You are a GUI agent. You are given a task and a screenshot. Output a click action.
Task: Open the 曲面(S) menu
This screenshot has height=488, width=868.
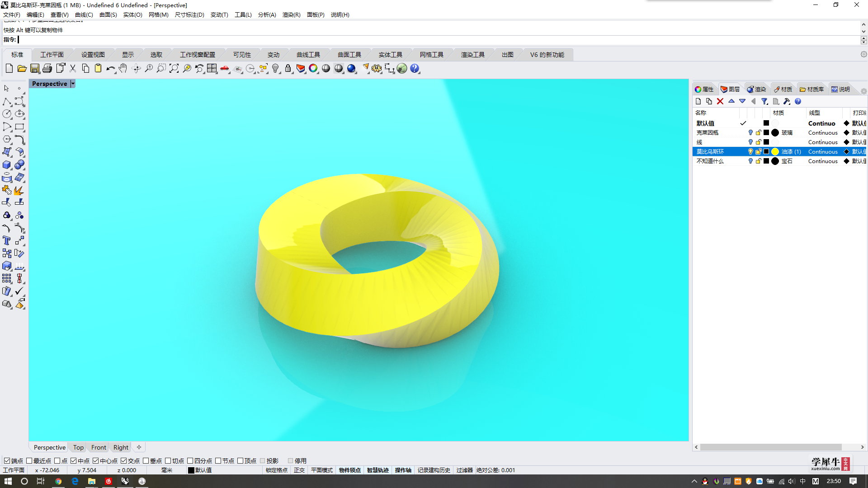pos(108,15)
